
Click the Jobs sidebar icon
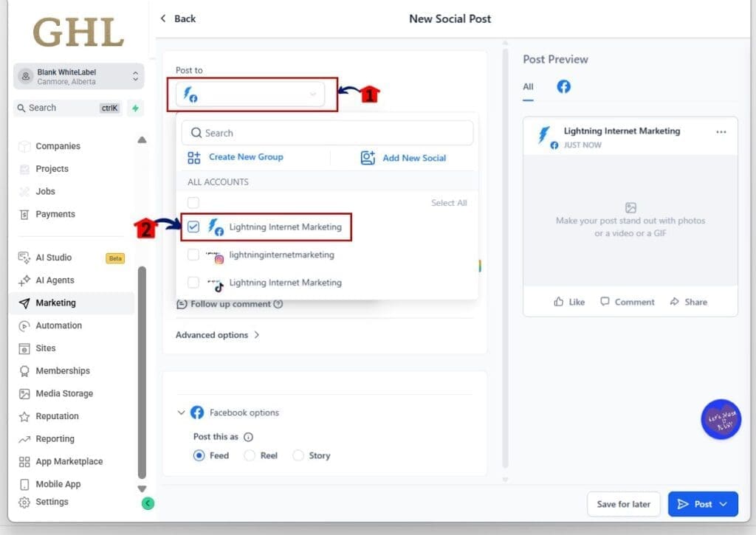pyautogui.click(x=24, y=191)
